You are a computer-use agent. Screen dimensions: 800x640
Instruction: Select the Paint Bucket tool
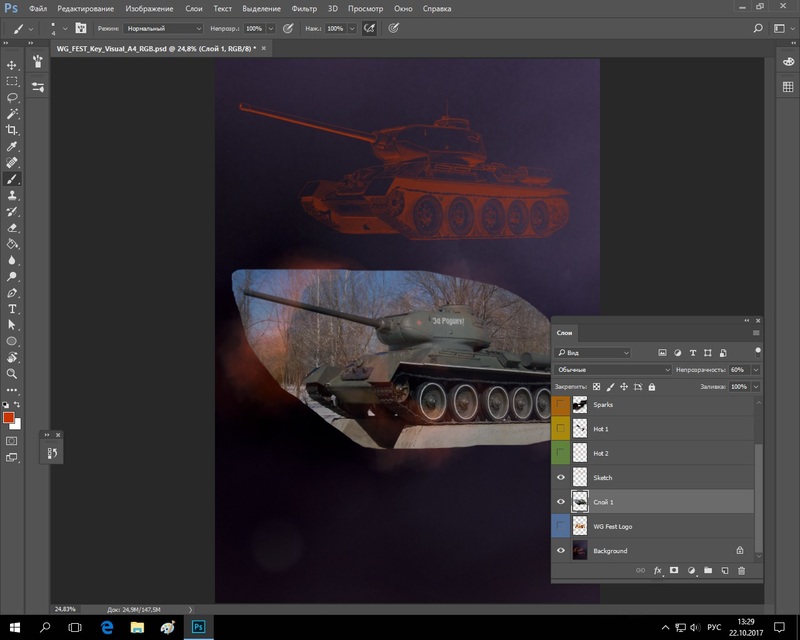coord(12,244)
